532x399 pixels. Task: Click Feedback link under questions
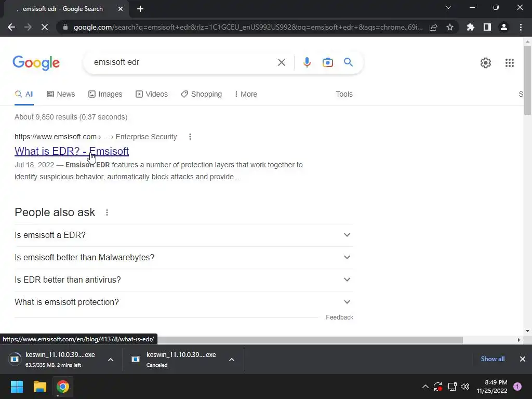(x=339, y=317)
